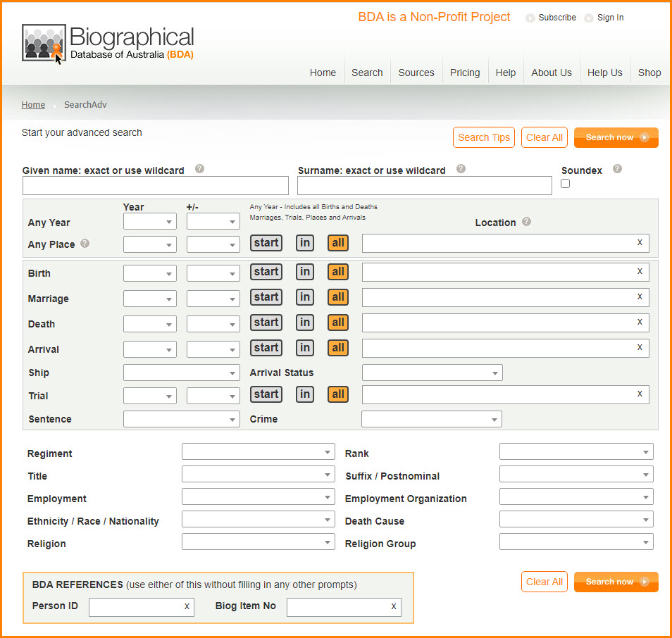Clear Marriage location with x
Viewport: 672px width, 638px height.
640,296
